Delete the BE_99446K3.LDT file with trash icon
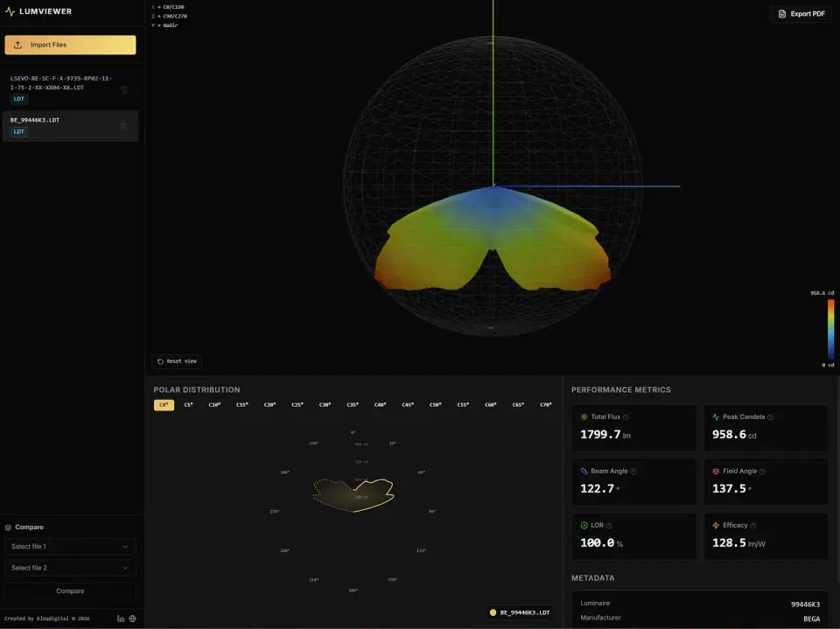The height and width of the screenshot is (629, 840). click(x=123, y=126)
